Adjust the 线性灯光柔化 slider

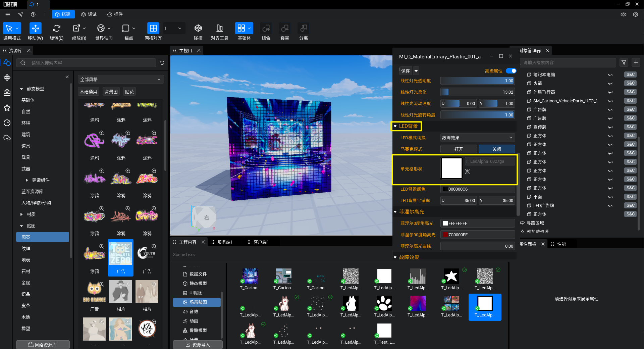click(x=478, y=92)
